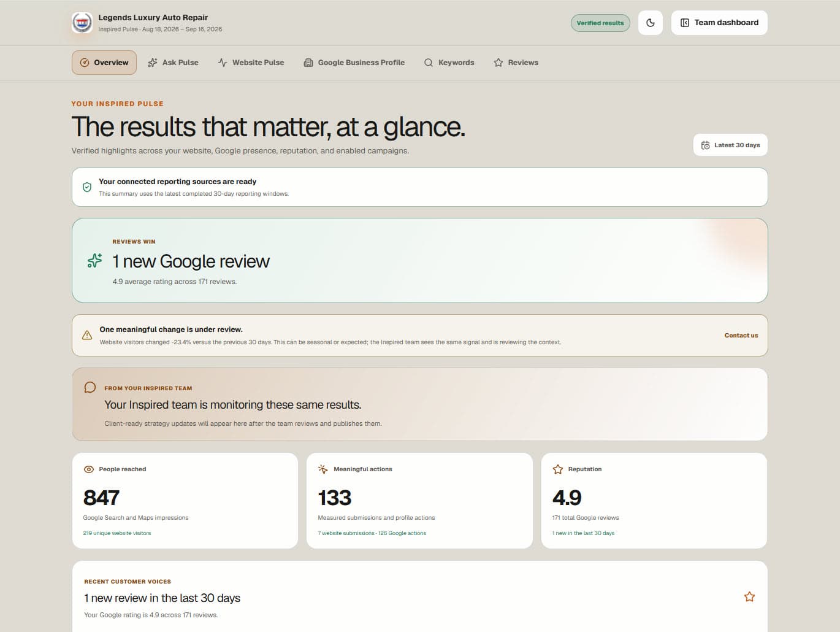Viewport: 840px width, 632px height.
Task: Click 'One meaningful change is under review.' text
Action: [x=171, y=329]
